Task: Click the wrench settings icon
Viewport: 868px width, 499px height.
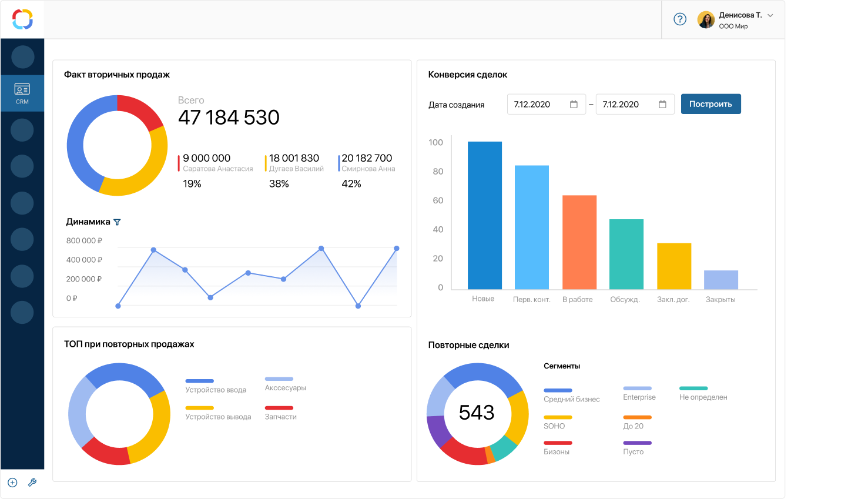Action: [32, 483]
